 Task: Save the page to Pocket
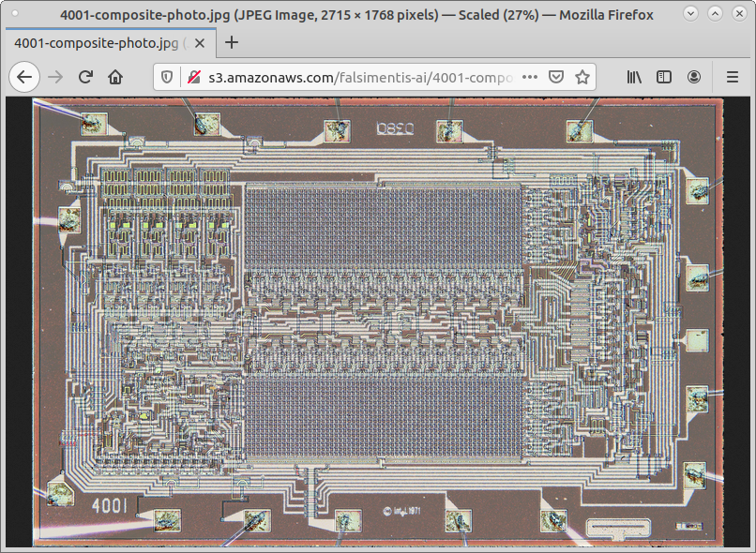pyautogui.click(x=556, y=77)
